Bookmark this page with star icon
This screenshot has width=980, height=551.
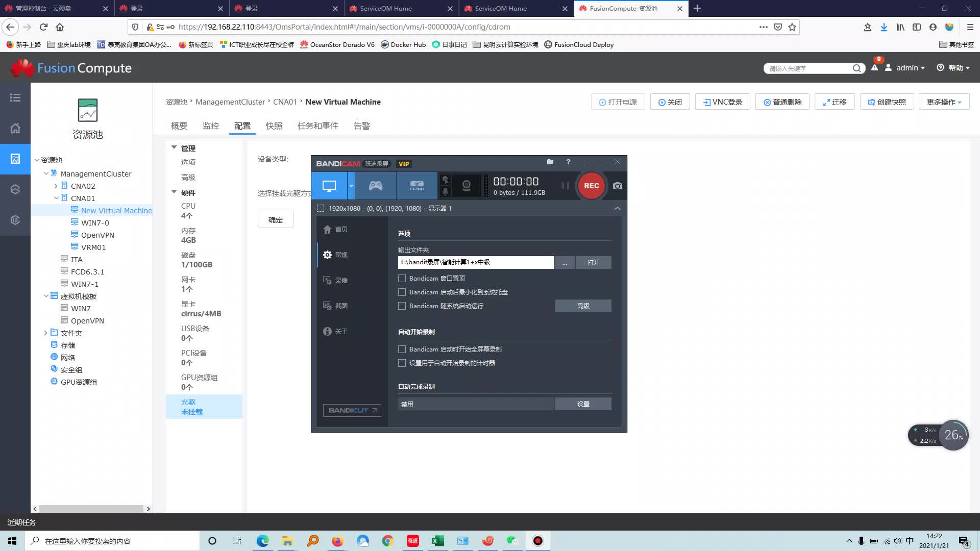pyautogui.click(x=792, y=27)
